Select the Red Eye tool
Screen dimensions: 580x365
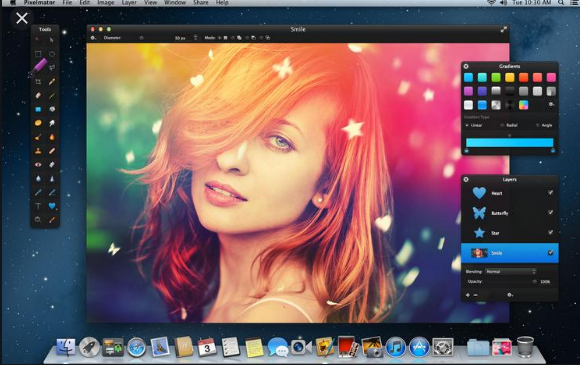point(38,165)
